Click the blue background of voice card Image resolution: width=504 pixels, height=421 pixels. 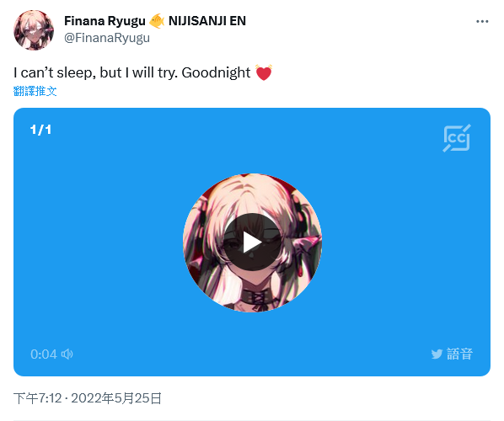coord(96,241)
